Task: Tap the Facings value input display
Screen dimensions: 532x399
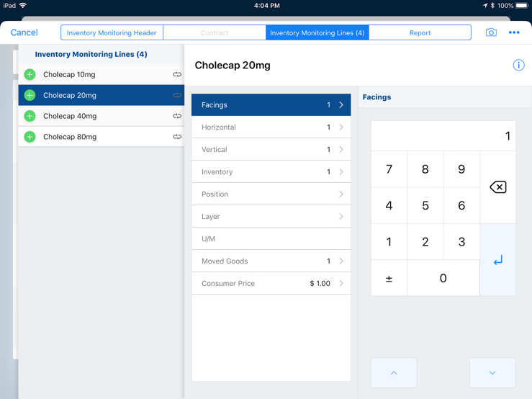Action: (x=443, y=136)
